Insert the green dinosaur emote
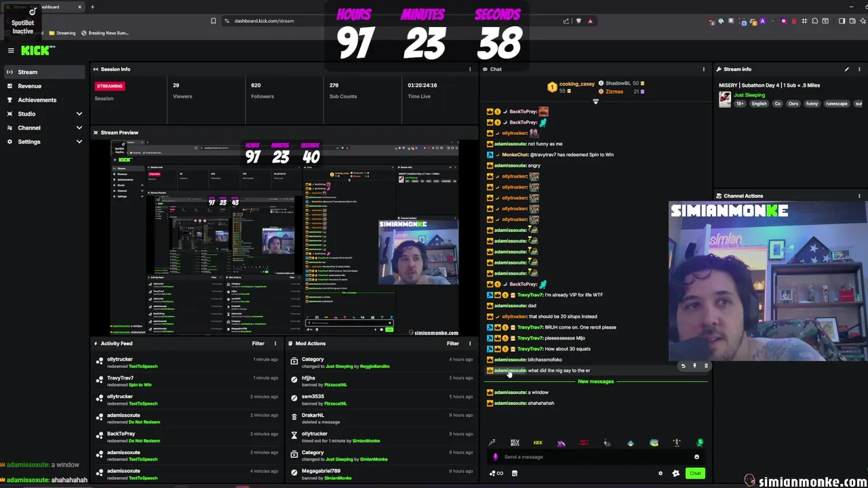 click(699, 443)
